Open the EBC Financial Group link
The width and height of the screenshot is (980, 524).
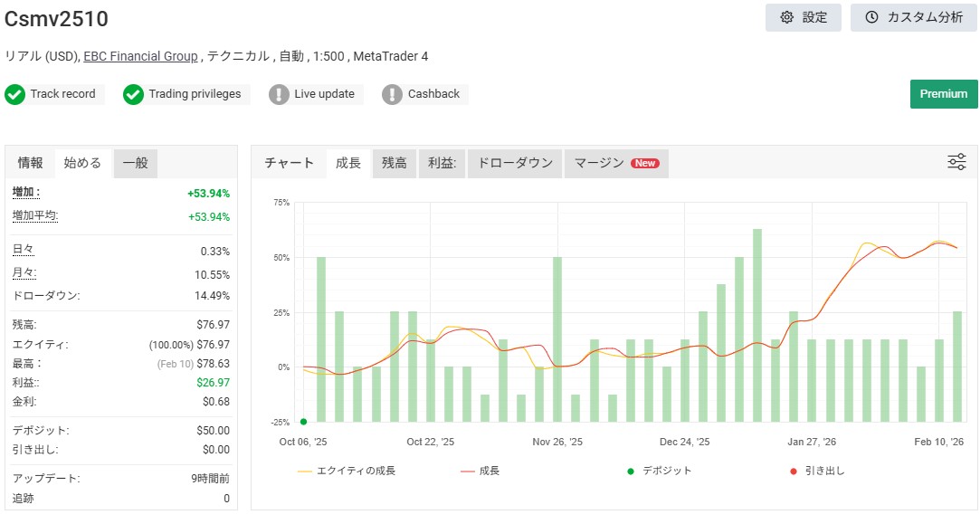pos(140,56)
